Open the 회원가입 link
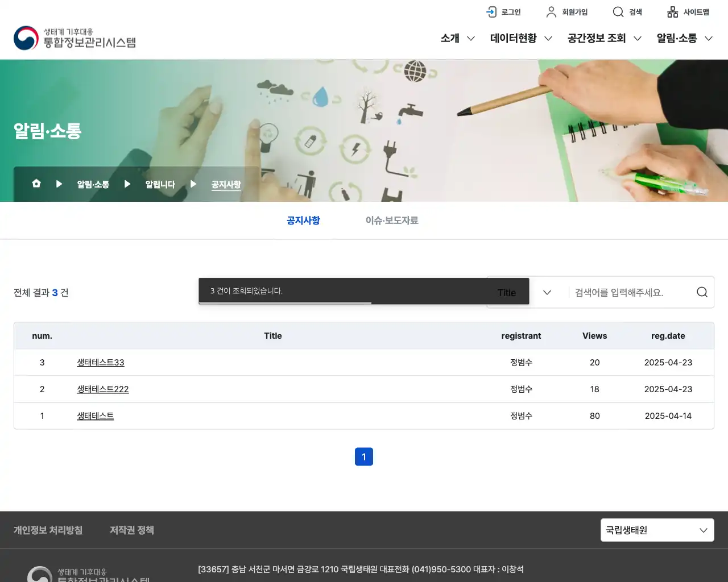728x582 pixels. [x=575, y=12]
